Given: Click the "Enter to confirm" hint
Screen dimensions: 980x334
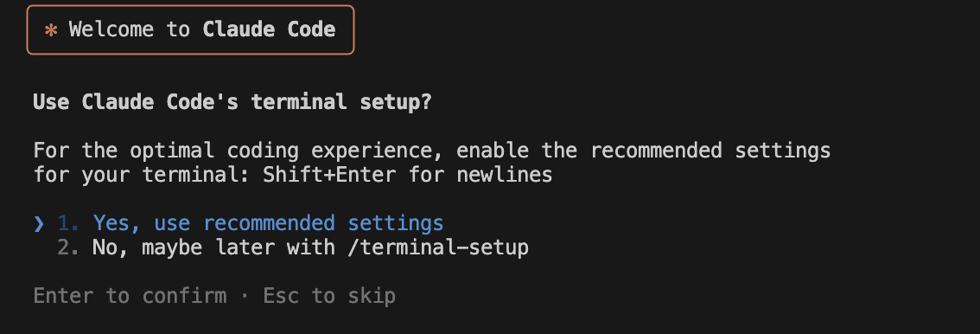Looking at the screenshot, I should (x=130, y=296).
